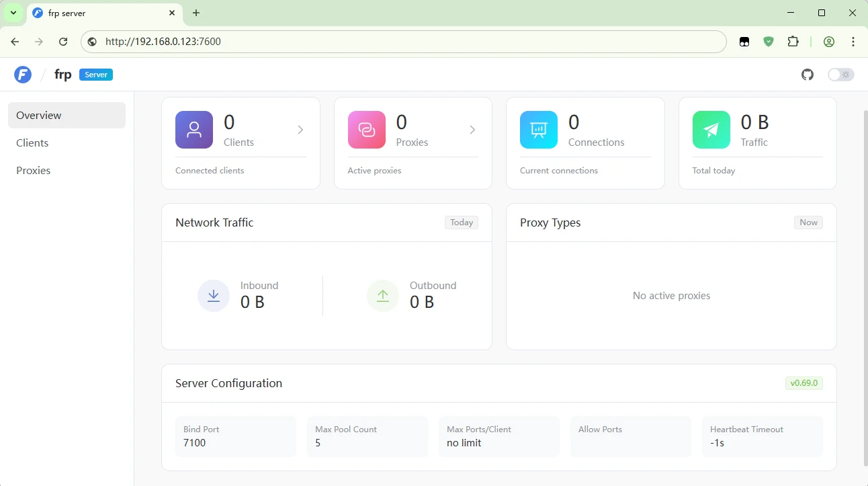Open the Proxies sidebar page
868x486 pixels.
click(x=67, y=170)
